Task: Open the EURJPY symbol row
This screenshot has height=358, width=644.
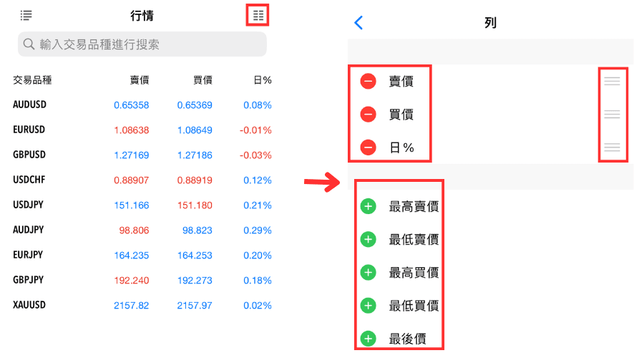Action: 142,255
